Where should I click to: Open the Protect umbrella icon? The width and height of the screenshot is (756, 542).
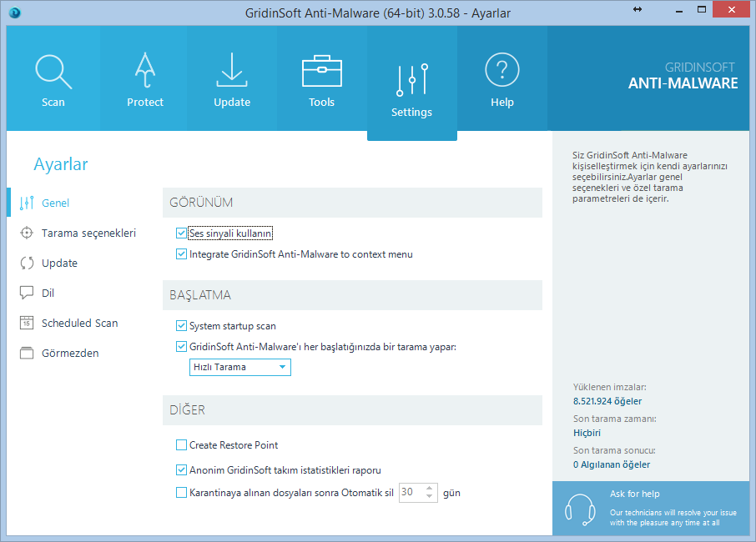tap(145, 70)
